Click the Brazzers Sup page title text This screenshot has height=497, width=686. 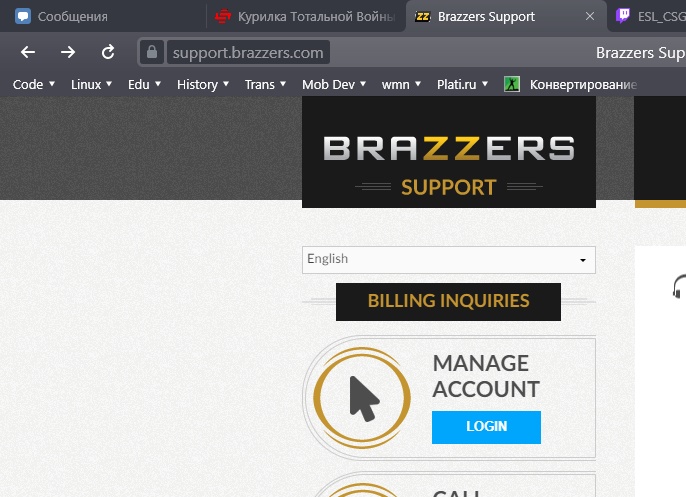coord(640,52)
